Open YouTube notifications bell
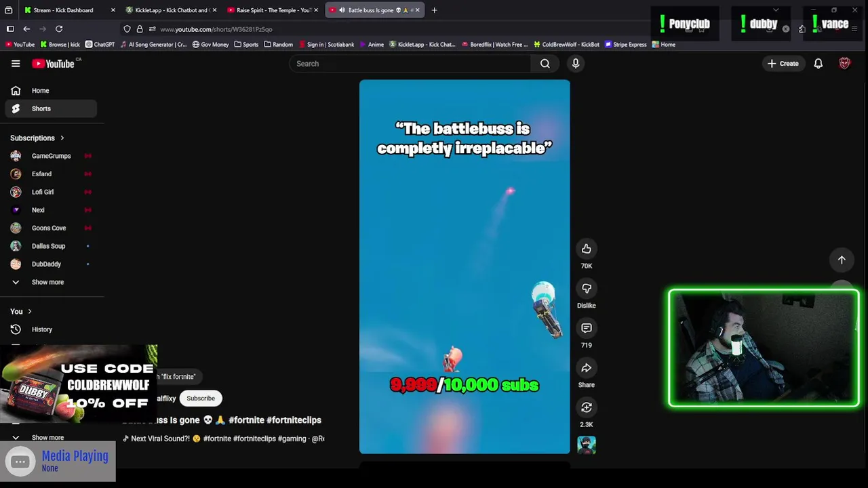Viewport: 868px width, 488px height. coord(818,64)
